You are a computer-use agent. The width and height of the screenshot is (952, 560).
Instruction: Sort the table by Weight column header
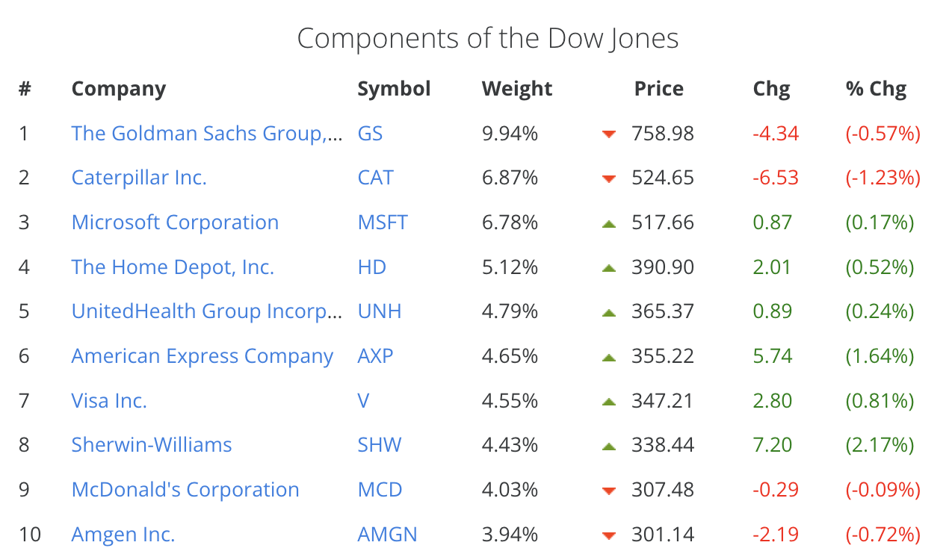click(517, 89)
